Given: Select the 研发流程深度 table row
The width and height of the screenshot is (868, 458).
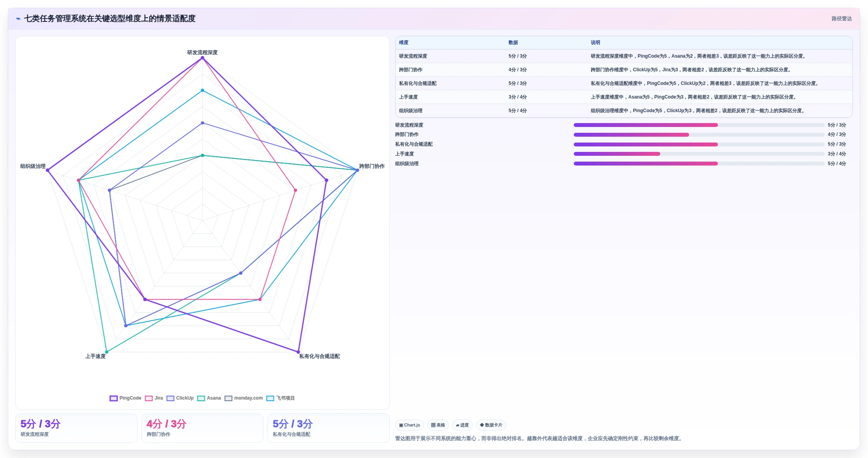Looking at the screenshot, I should coord(624,56).
